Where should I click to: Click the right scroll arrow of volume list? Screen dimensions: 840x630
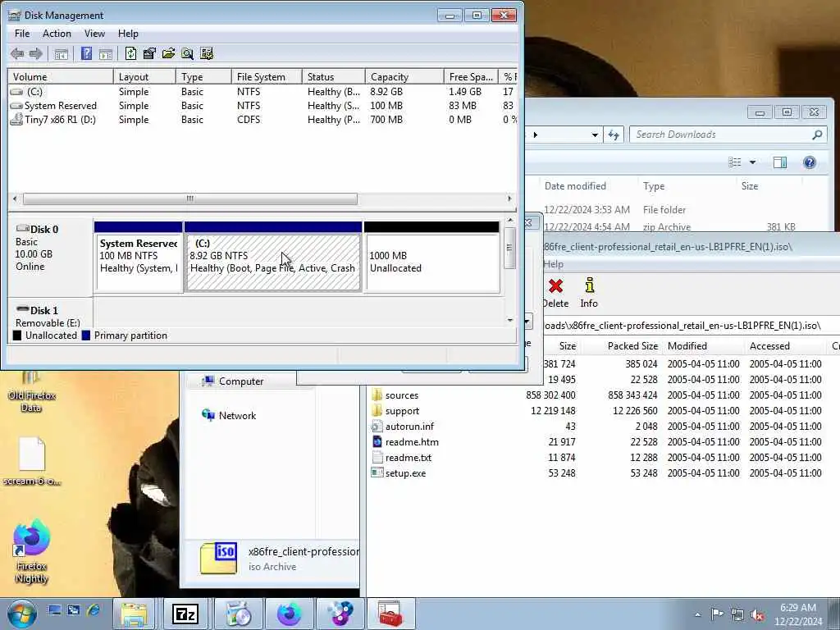click(x=509, y=199)
